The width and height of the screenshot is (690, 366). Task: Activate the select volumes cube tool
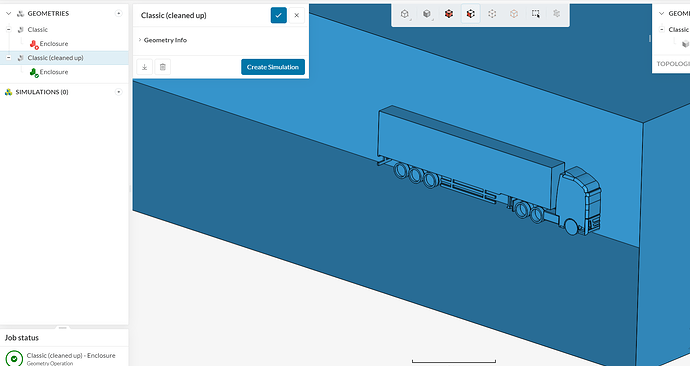pyautogui.click(x=449, y=14)
